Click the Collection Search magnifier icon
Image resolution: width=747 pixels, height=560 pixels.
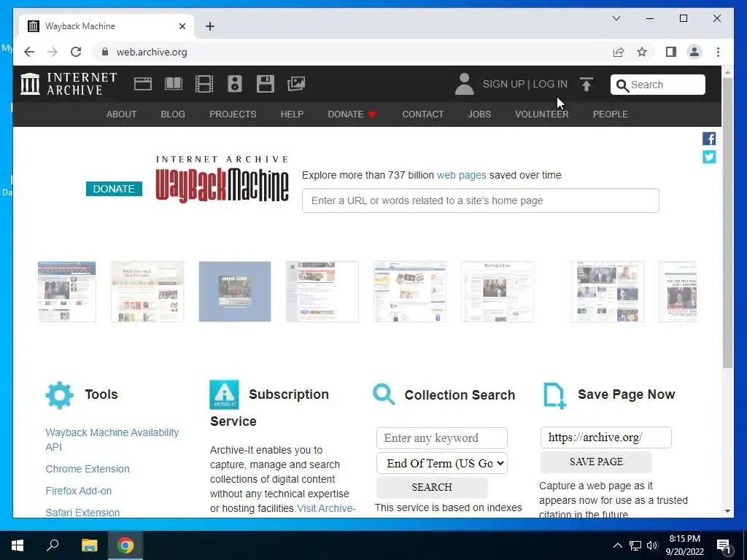tap(384, 394)
